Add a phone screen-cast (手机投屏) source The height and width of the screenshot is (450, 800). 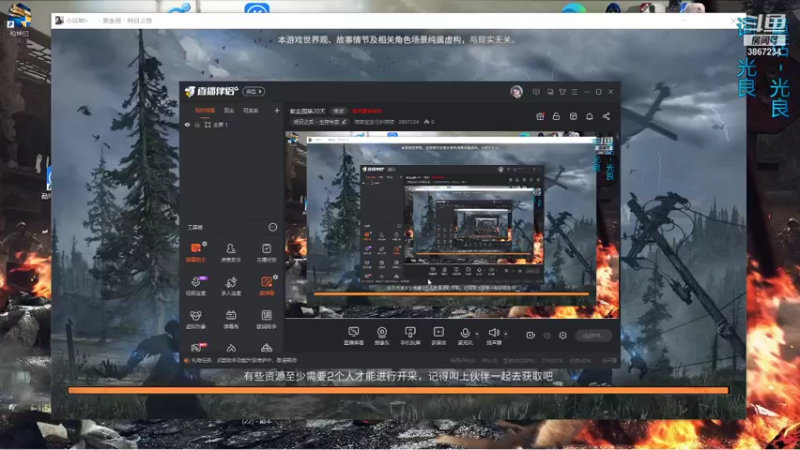click(410, 336)
